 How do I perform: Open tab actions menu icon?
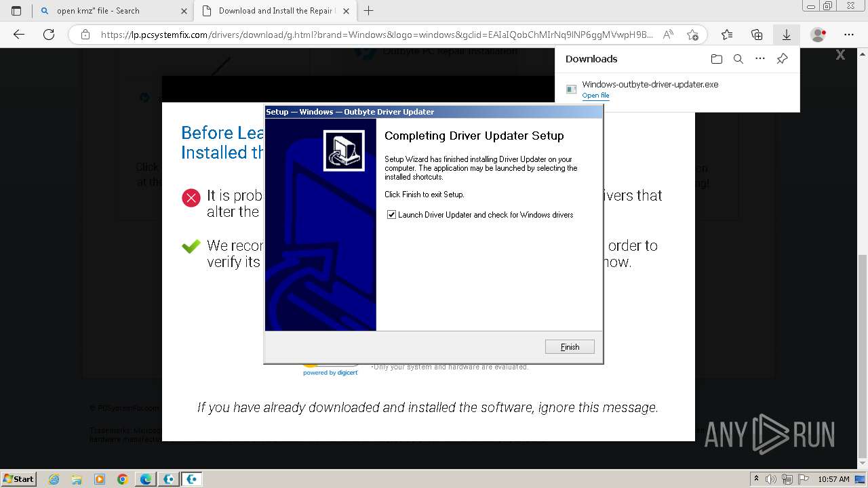[x=16, y=11]
